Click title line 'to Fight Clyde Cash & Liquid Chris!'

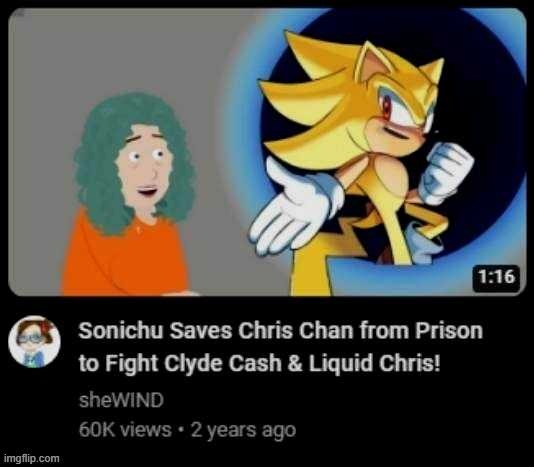[260, 363]
